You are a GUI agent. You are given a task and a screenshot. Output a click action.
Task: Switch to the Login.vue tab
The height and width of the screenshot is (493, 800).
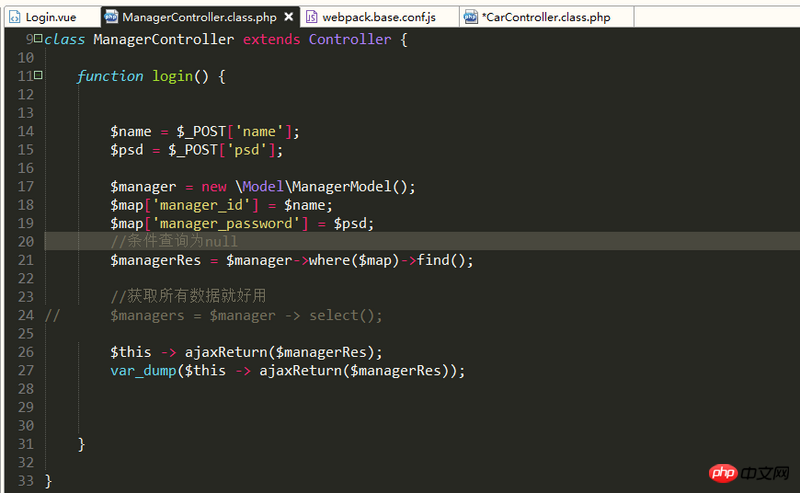pos(51,17)
